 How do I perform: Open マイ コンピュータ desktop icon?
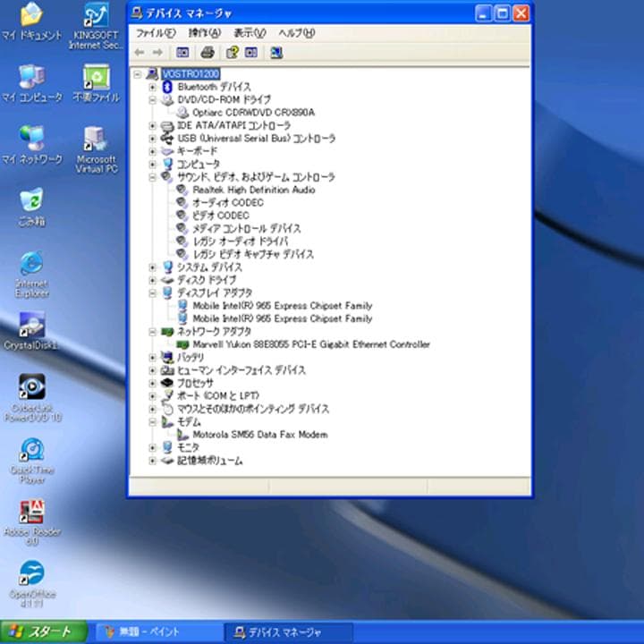31,83
